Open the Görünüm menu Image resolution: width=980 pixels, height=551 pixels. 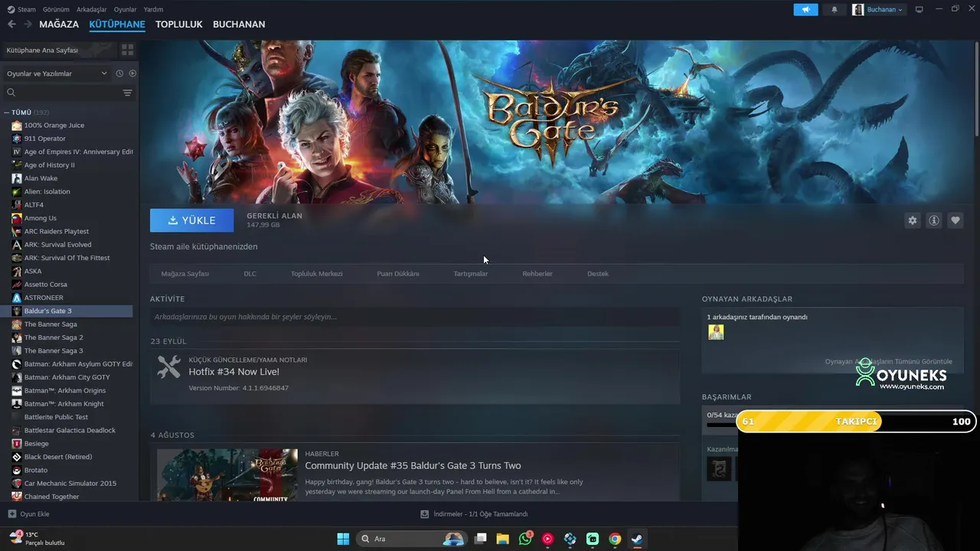pyautogui.click(x=56, y=9)
